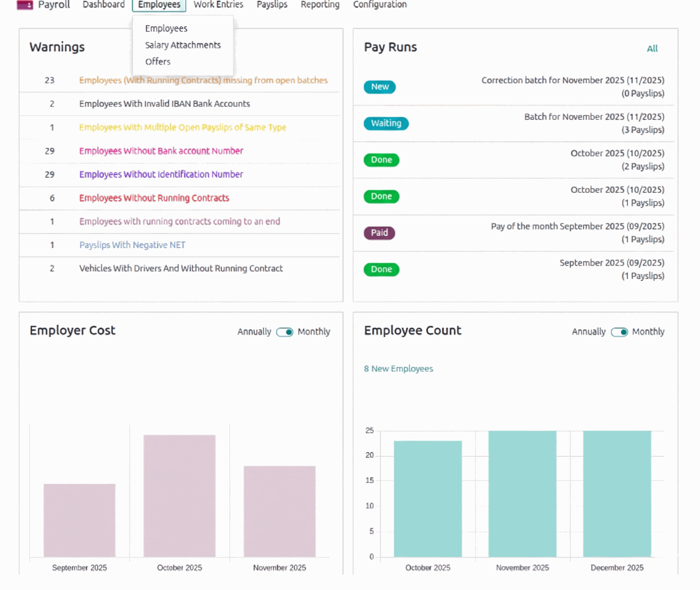Open the Work Entries menu

pyautogui.click(x=218, y=5)
